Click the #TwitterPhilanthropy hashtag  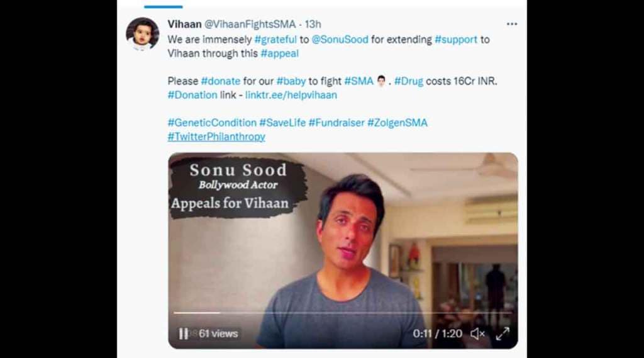pyautogui.click(x=216, y=137)
